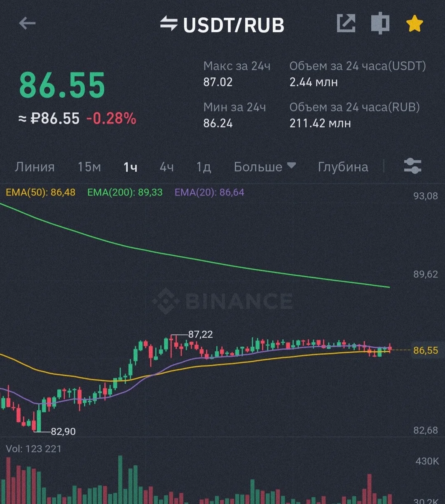
Task: Tap the EMA(20) purple indicator label
Action: pos(209,192)
